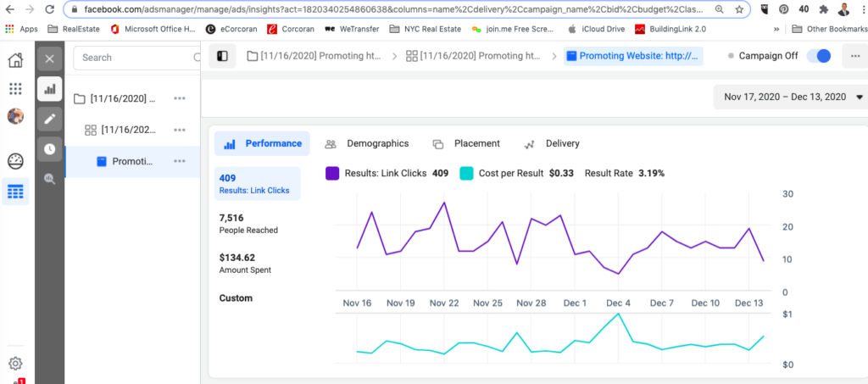The height and width of the screenshot is (384, 868).
Task: Open the history clock icon
Action: click(50, 149)
